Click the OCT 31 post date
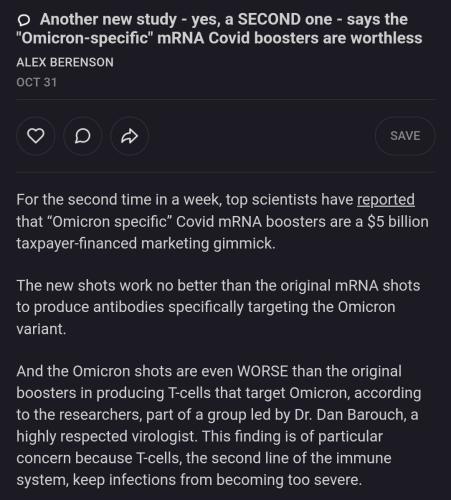The width and height of the screenshot is (451, 500). click(x=36, y=82)
